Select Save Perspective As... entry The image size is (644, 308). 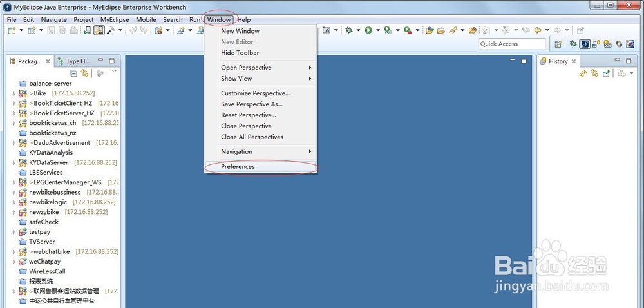pos(260,104)
